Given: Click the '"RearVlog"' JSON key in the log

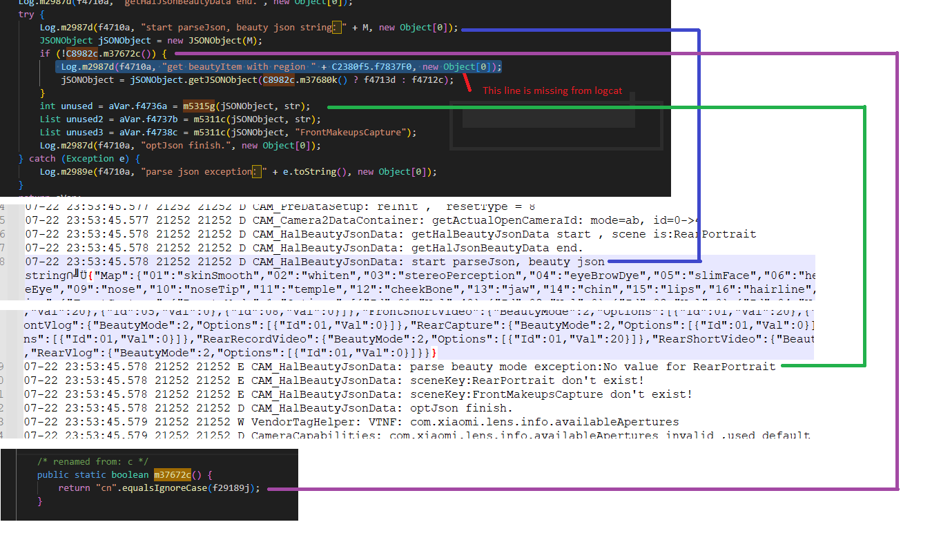Looking at the screenshot, I should coord(69,353).
